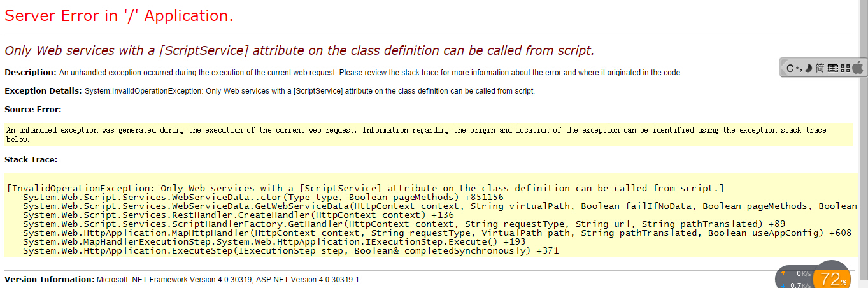
Task: Click the italic ScriptService error message heading
Action: point(299,50)
